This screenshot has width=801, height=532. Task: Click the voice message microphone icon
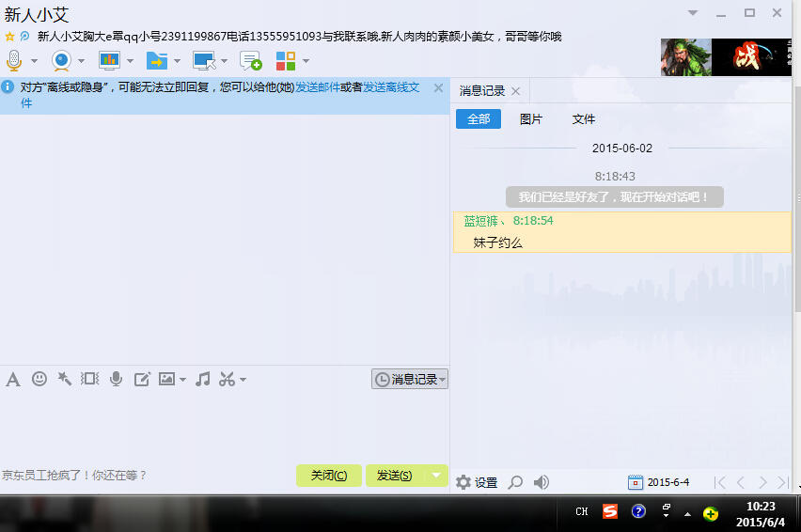pyautogui.click(x=116, y=379)
